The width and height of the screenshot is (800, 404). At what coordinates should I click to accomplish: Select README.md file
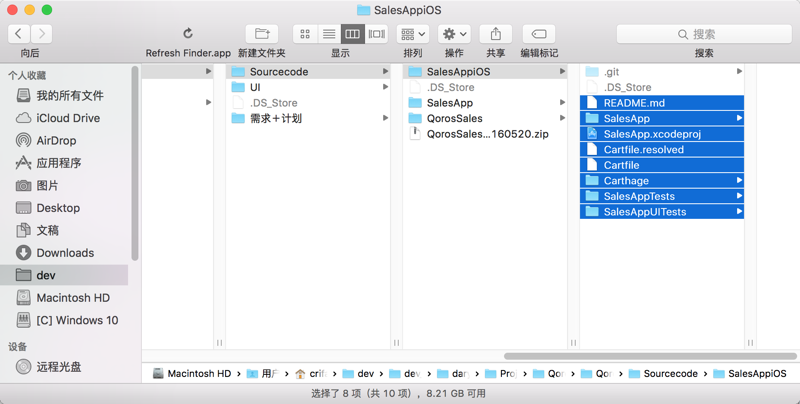tap(662, 103)
